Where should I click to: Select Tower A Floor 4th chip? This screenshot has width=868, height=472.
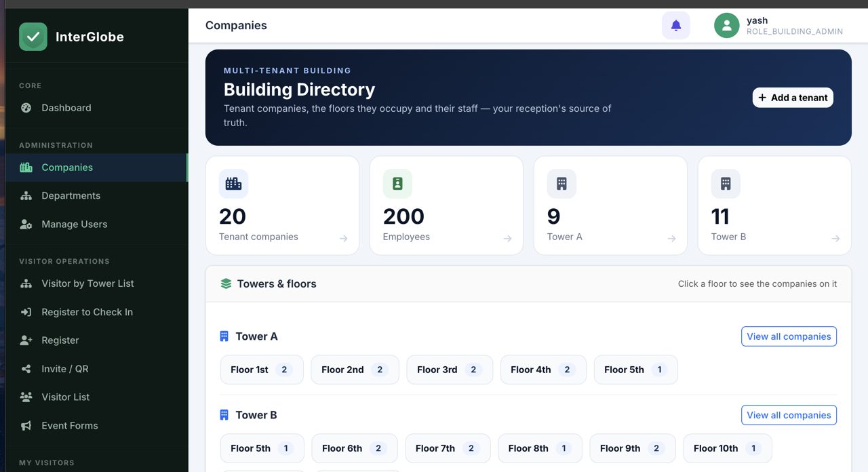click(x=543, y=370)
